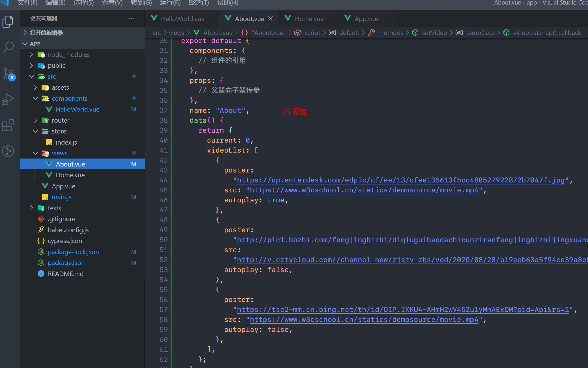Follow the pic1.bbzhi.com poster URL
This screenshot has width=588, height=368.
(x=412, y=240)
